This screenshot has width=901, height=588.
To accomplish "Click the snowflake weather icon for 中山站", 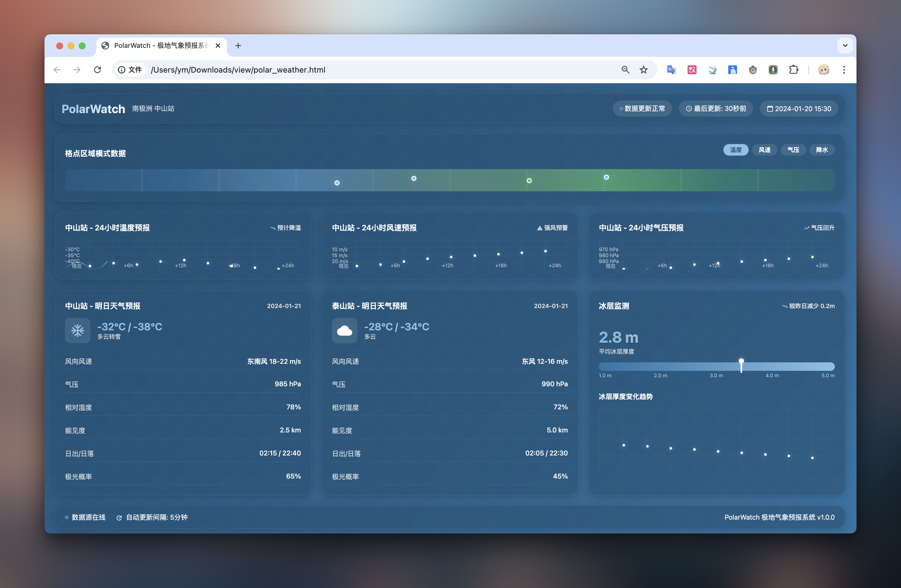I will point(78,330).
